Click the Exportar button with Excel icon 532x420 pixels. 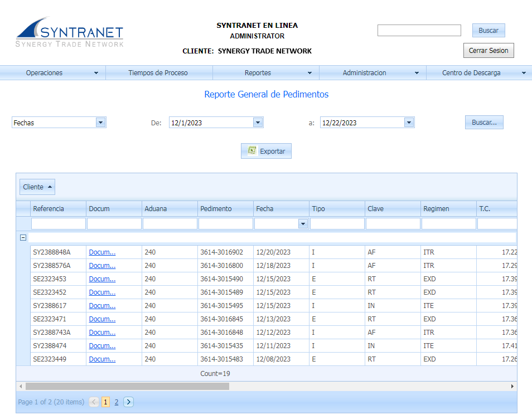[x=266, y=151]
